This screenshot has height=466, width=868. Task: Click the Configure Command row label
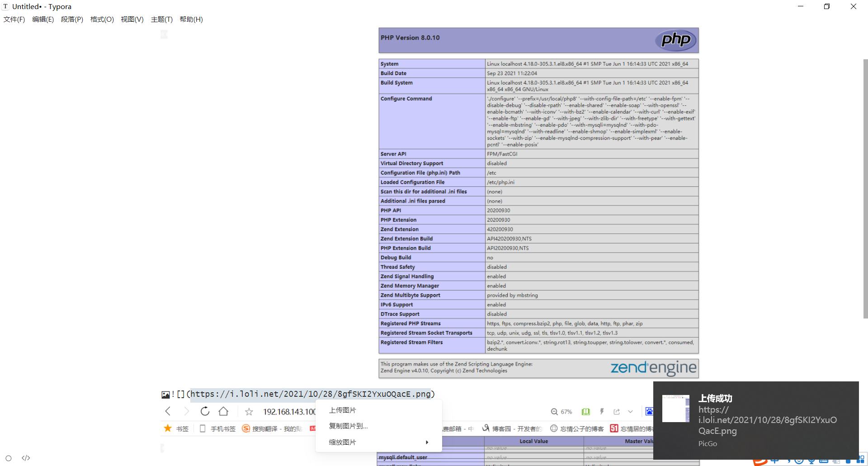[406, 99]
